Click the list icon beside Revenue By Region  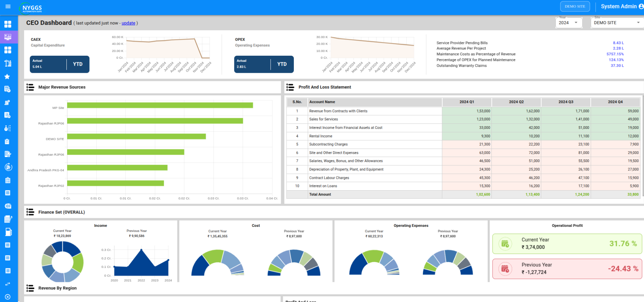(x=30, y=288)
